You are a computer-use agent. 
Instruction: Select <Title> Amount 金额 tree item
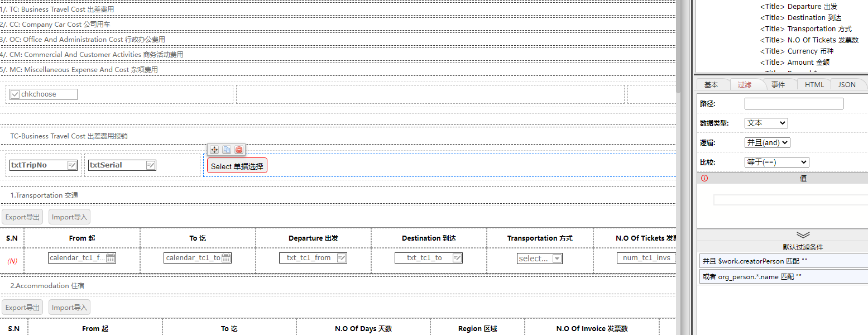click(795, 63)
